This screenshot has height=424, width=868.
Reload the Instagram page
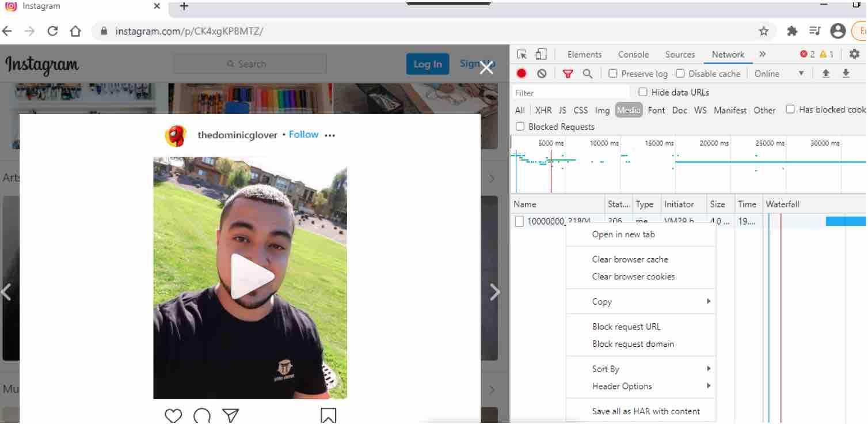[x=52, y=31]
